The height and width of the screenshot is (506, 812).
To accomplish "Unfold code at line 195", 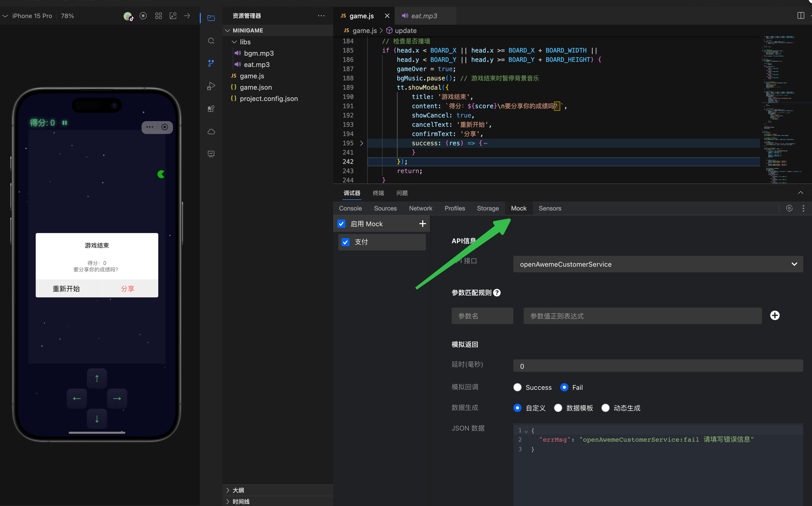I will click(x=361, y=143).
